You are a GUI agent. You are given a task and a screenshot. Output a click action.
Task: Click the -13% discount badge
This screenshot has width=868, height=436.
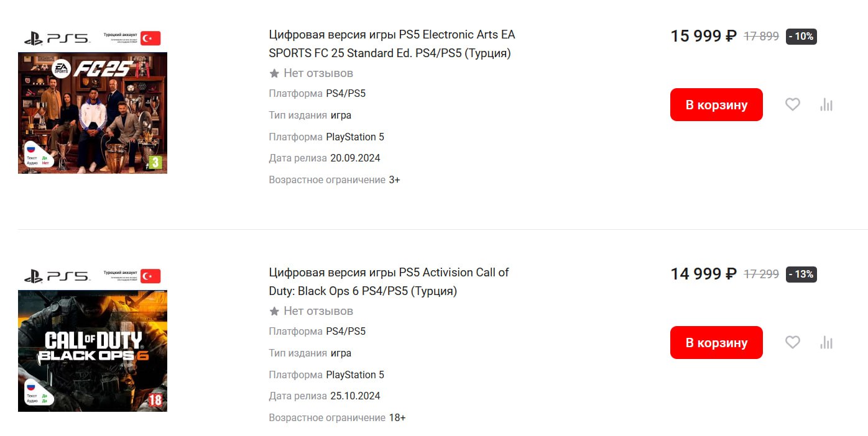pyautogui.click(x=801, y=274)
